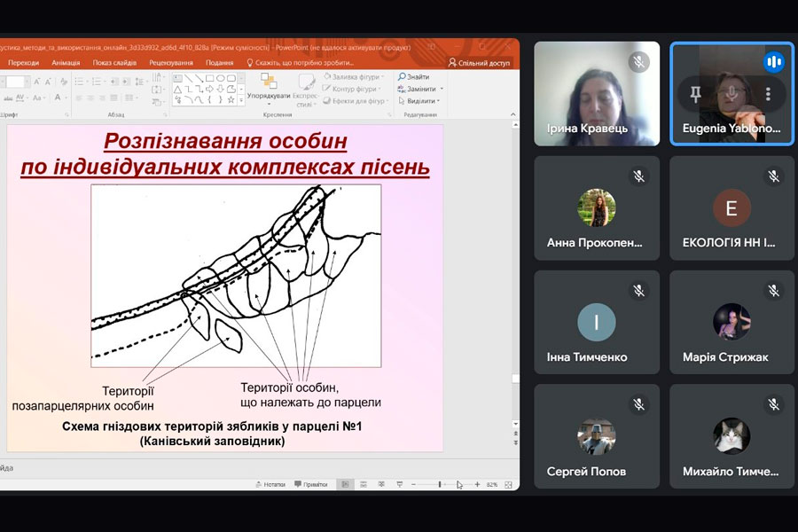The height and width of the screenshot is (532, 798).
Task: Open more options on Eugenia's tile
Action: point(768,93)
